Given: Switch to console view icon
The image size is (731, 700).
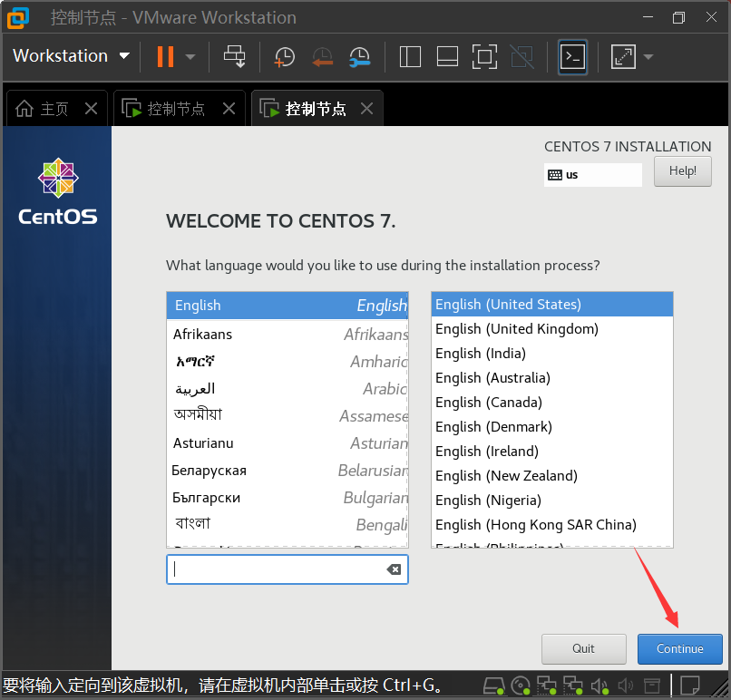Looking at the screenshot, I should pyautogui.click(x=572, y=57).
